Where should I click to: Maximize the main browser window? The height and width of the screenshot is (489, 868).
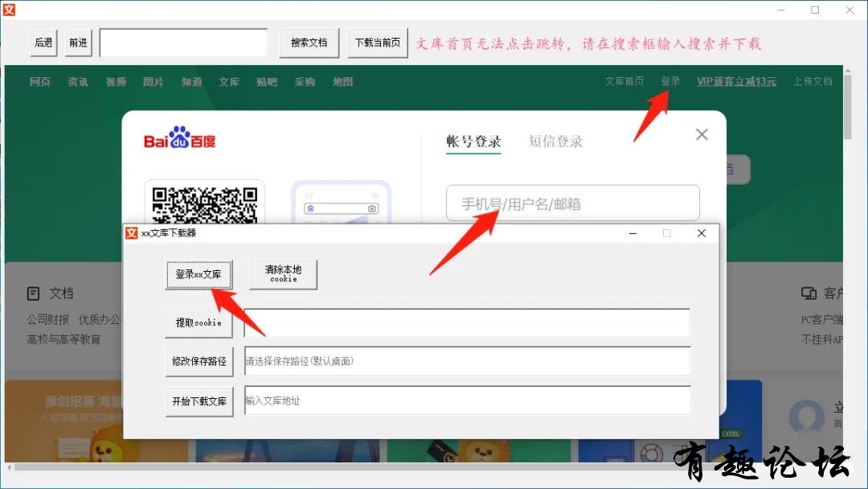click(x=815, y=10)
